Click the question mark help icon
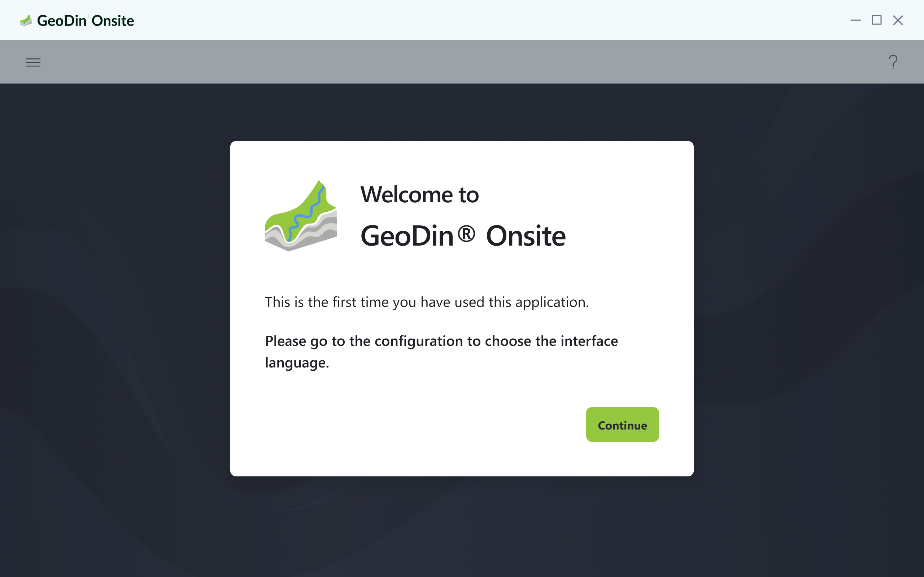Image resolution: width=924 pixels, height=577 pixels. pyautogui.click(x=893, y=62)
